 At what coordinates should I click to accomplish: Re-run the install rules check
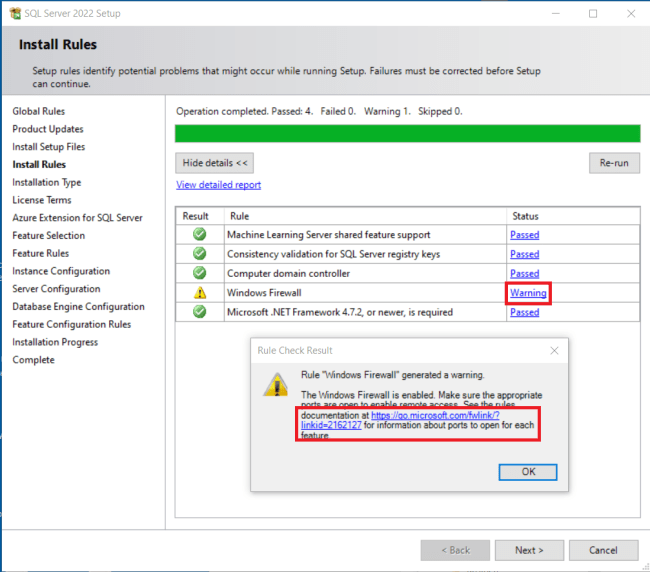point(614,163)
